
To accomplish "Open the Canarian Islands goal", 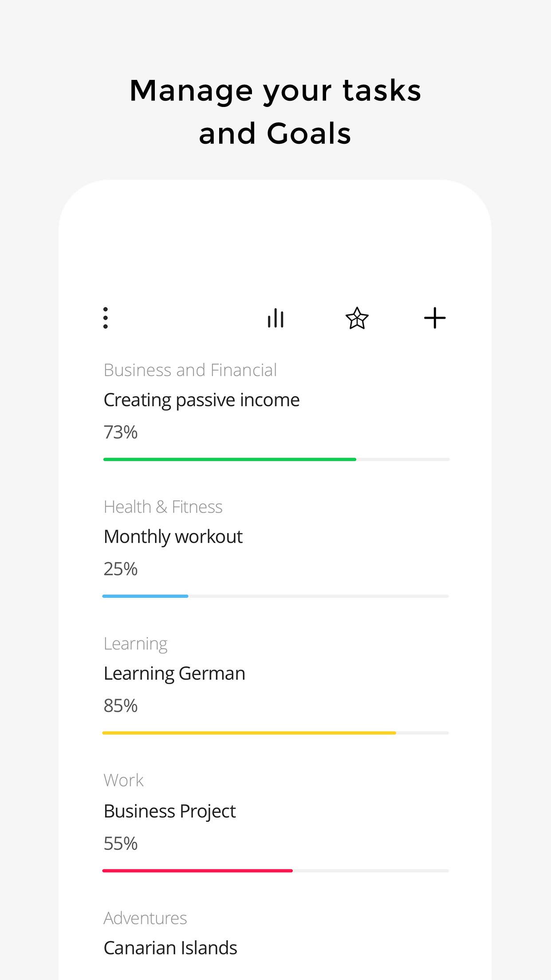I will [x=170, y=948].
